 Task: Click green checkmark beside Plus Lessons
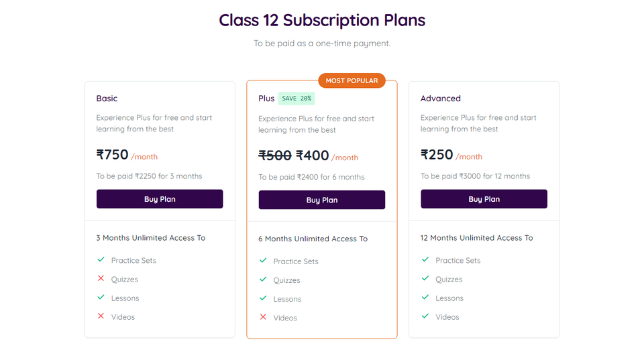(x=263, y=298)
